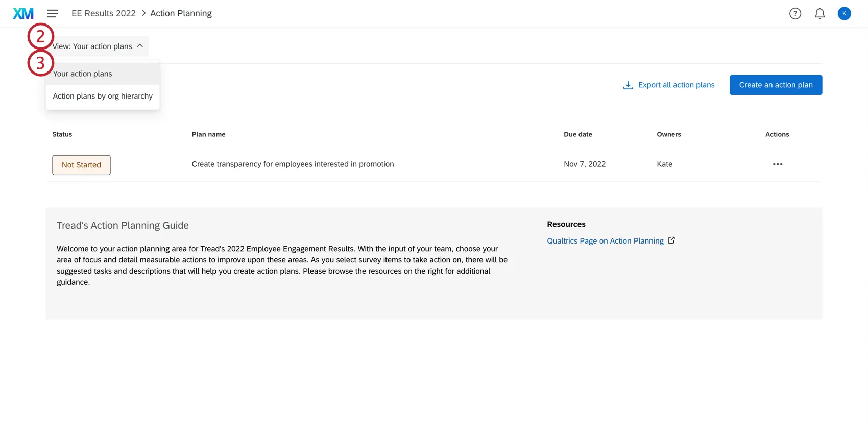Select Your action plans option

[83, 74]
